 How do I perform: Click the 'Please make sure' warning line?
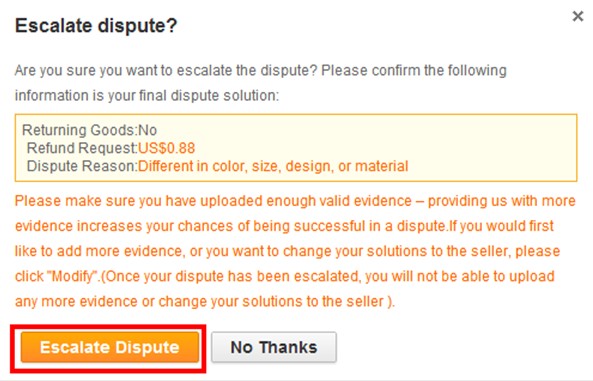click(x=295, y=201)
